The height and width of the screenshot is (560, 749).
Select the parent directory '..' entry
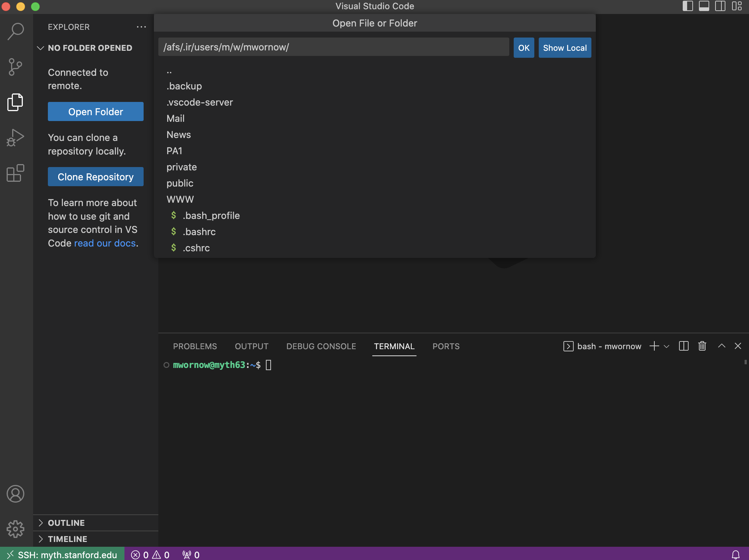(x=374, y=70)
